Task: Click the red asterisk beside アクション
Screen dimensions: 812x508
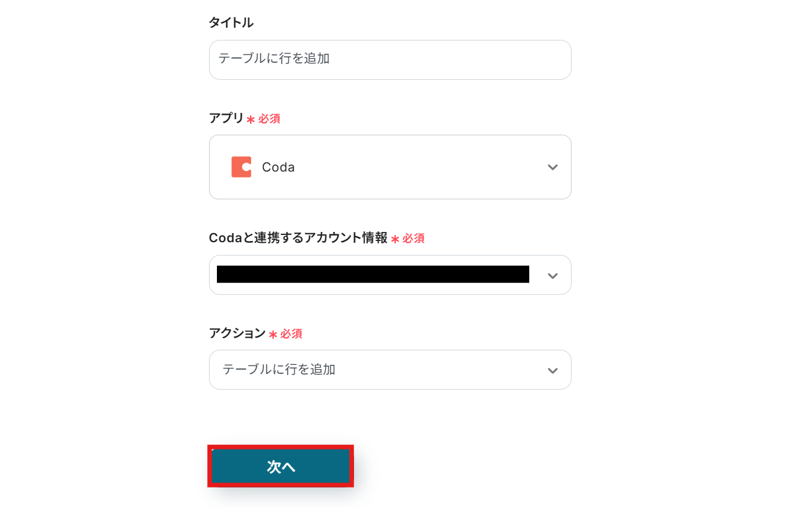Action: click(x=273, y=335)
